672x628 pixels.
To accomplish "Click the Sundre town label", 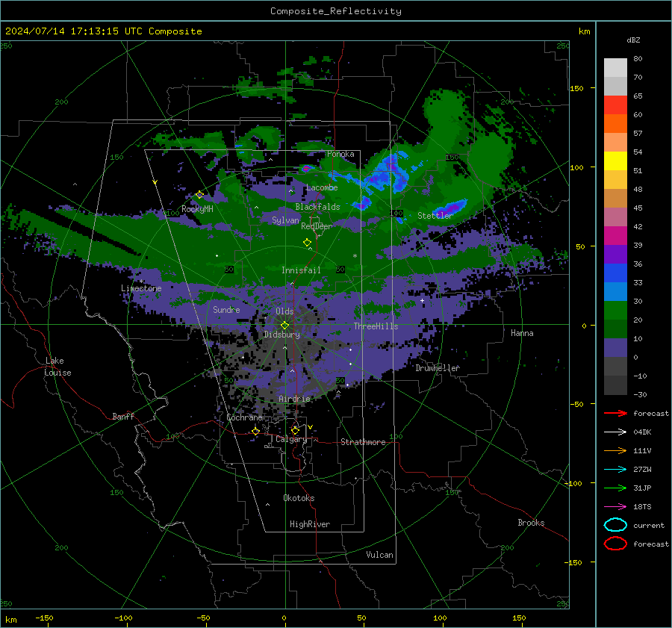I will coord(226,310).
